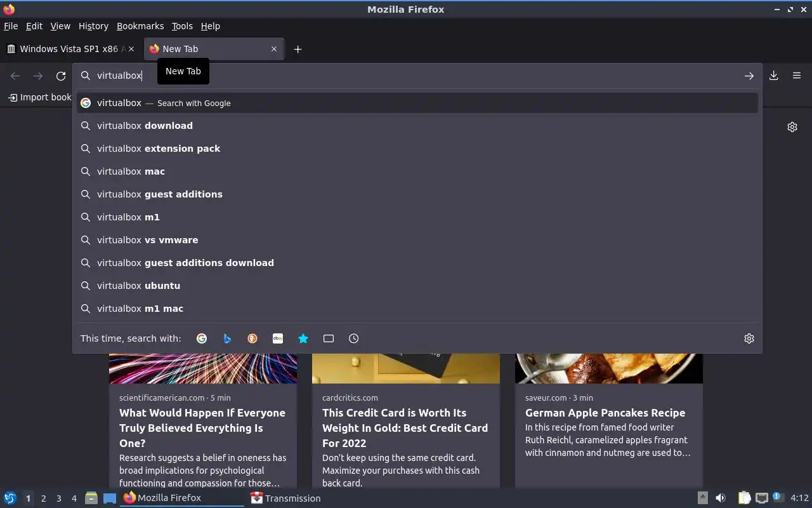
Task: Go back one page
Action: pyautogui.click(x=15, y=76)
